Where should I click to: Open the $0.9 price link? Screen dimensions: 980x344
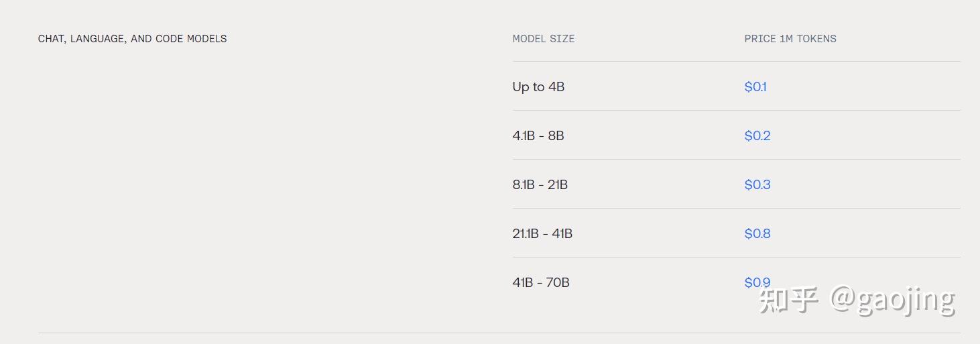tap(757, 282)
